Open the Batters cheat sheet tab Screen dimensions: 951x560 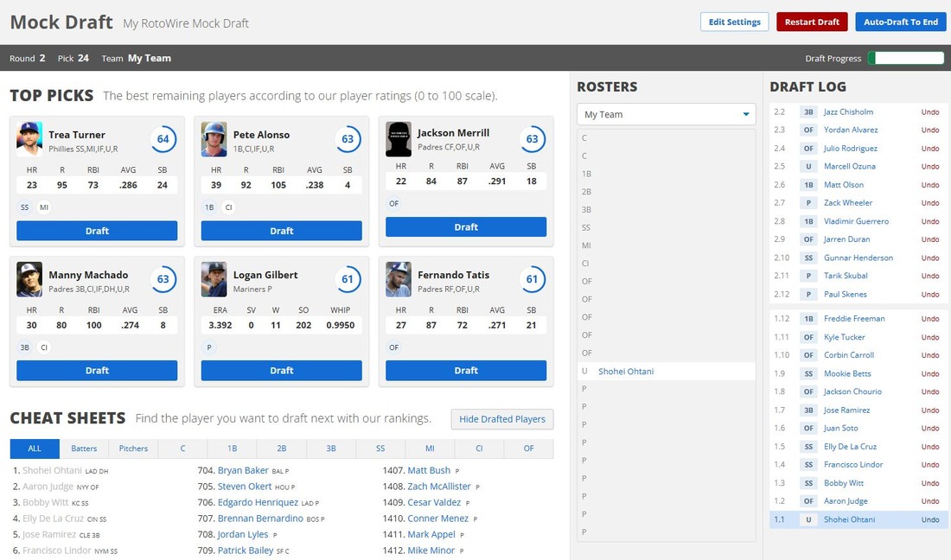(84, 449)
